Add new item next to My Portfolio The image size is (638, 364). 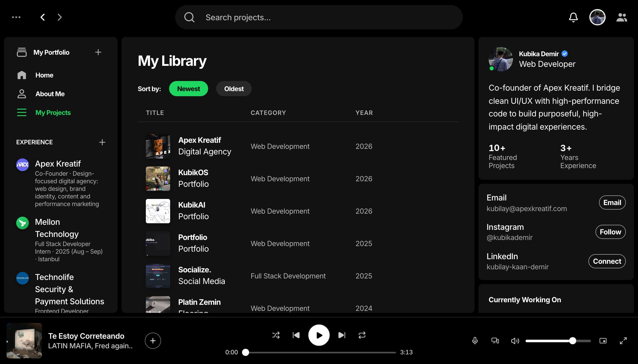pos(98,52)
